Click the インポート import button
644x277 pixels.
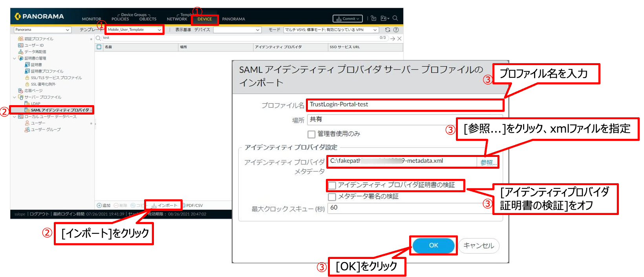164,206
